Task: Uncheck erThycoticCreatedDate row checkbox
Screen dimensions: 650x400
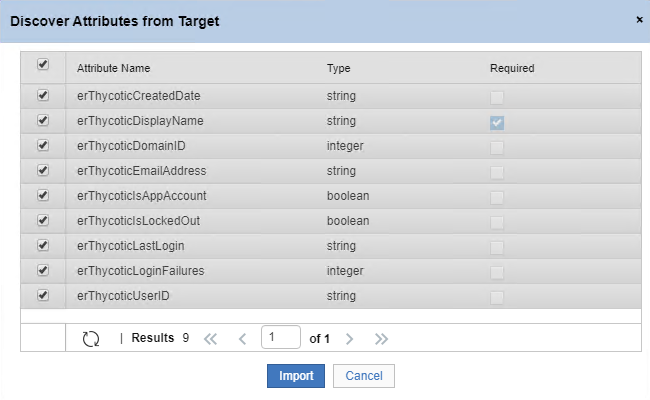Action: 43,95
